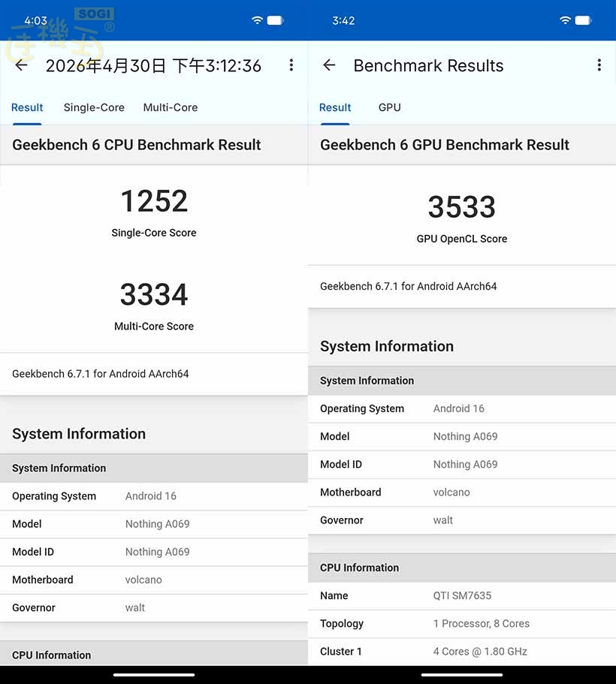This screenshot has height=684, width=616.
Task: Tap the Name row showing 'QTI SM7635'
Action: [x=462, y=596]
